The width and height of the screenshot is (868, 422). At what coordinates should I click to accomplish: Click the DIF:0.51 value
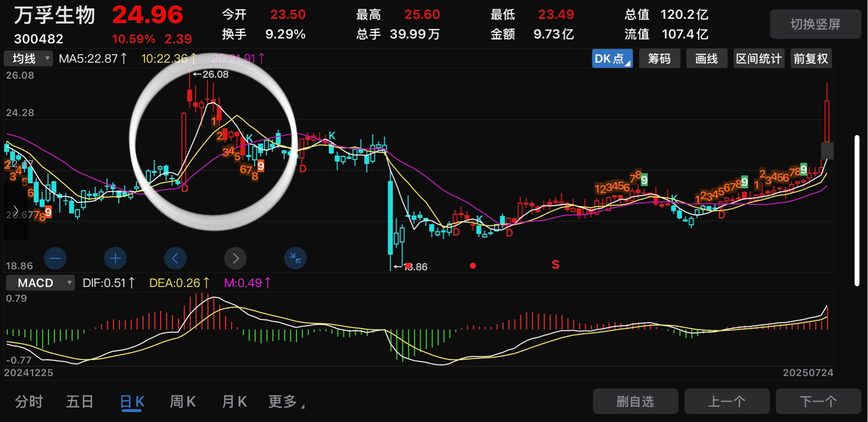(x=109, y=283)
